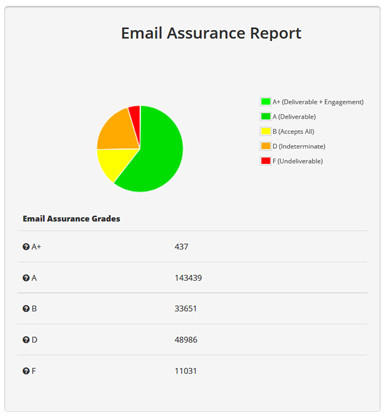Click the 48986 count in D row
Screen dimensions: 386x415
186,340
